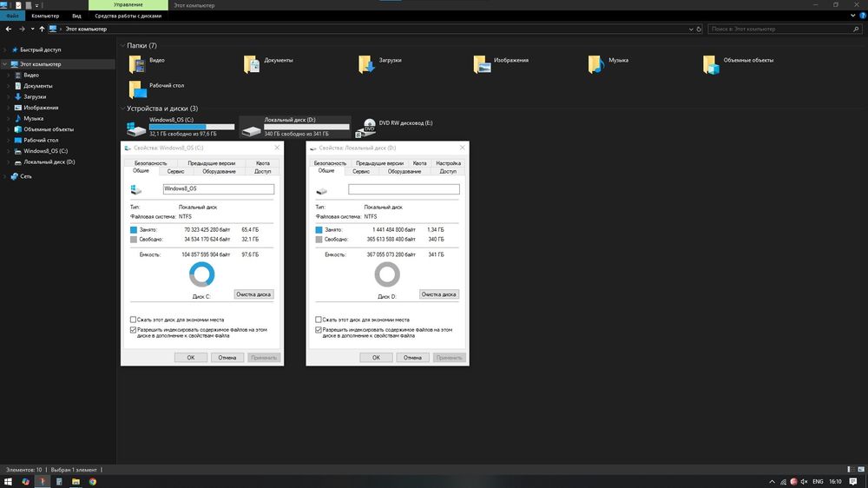Open the Вид ribbon tab
The height and width of the screenshot is (488, 868).
76,16
